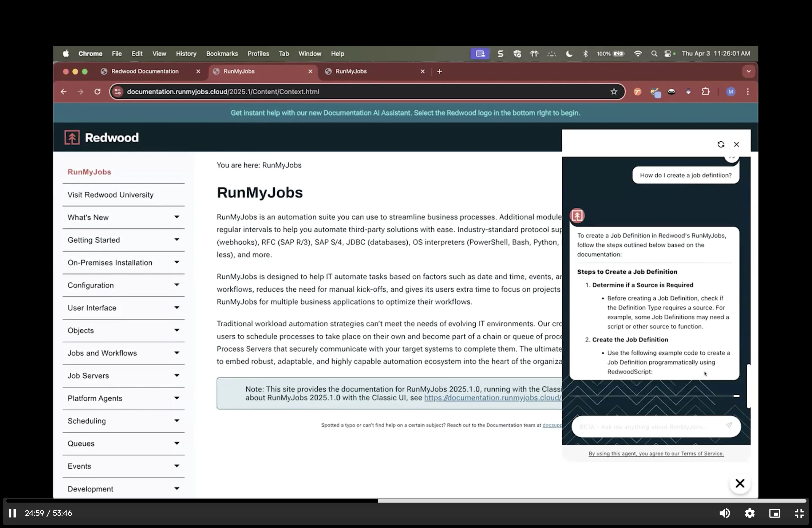
Task: Toggle Do Not Disturb moon icon
Action: point(569,54)
